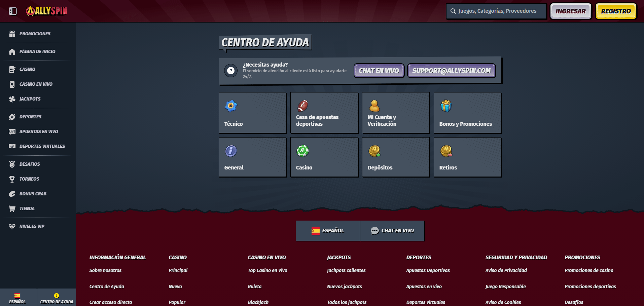Open the Ruleta footer link

tap(255, 286)
